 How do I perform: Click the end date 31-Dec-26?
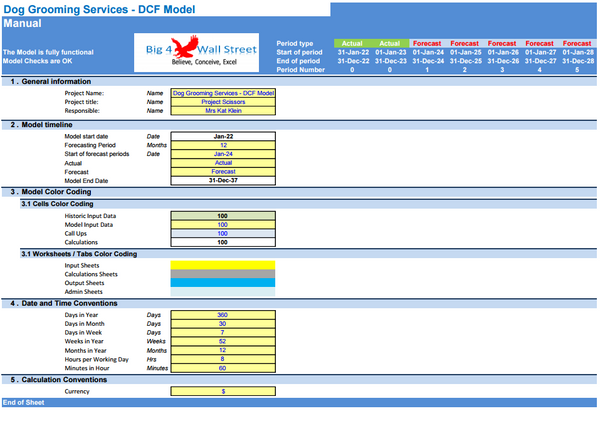(503, 61)
